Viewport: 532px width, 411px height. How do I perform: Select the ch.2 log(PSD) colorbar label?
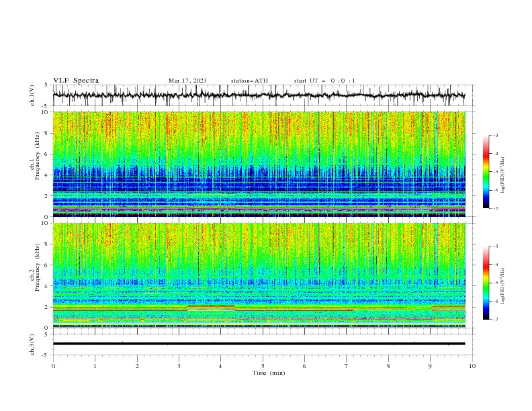[x=502, y=286]
